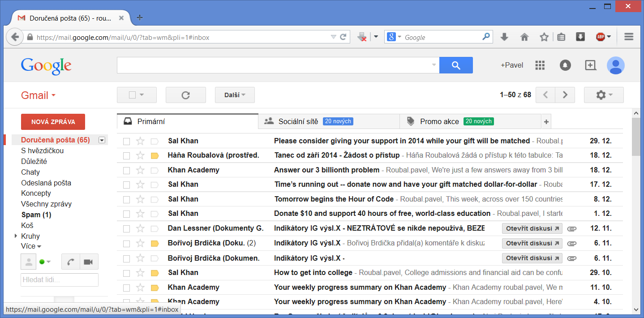Compose with NOVÁ ZPRÁVA button
The width and height of the screenshot is (644, 318).
pos(53,122)
